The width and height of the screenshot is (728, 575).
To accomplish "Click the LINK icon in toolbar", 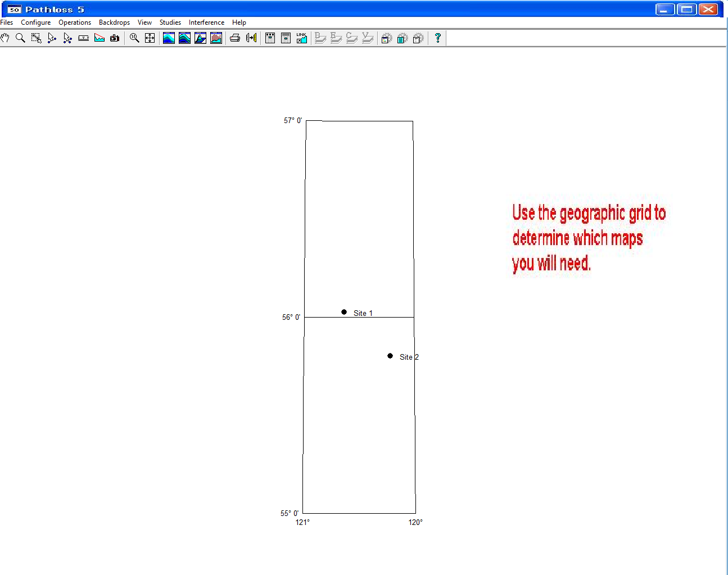I will tap(302, 38).
